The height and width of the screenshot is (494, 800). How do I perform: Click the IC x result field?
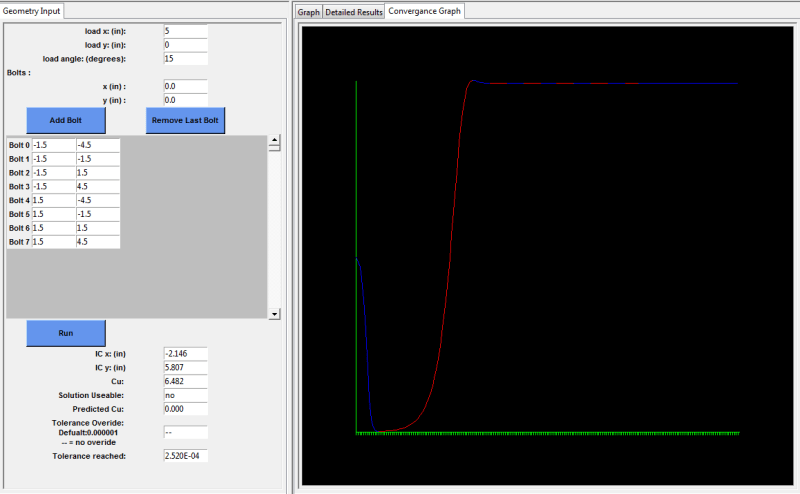click(x=185, y=354)
